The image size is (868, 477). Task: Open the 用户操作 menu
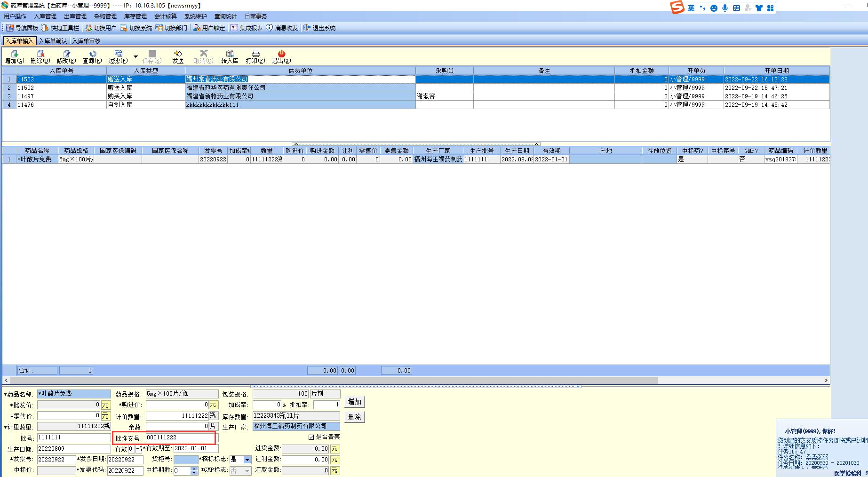(x=15, y=16)
